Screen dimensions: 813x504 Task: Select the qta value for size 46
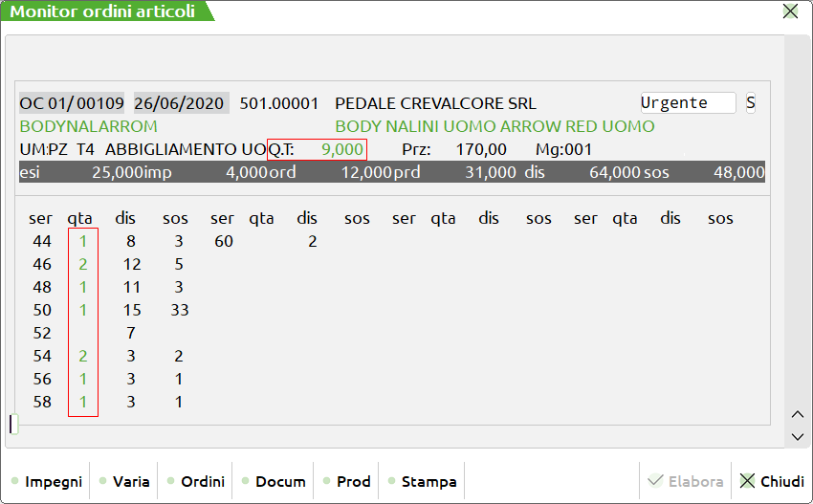(83, 264)
